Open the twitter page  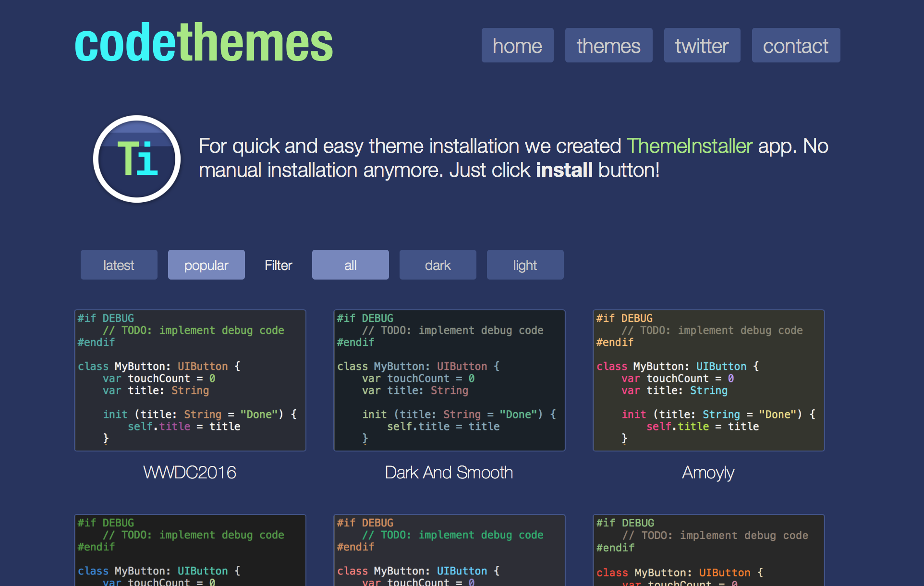pos(702,45)
